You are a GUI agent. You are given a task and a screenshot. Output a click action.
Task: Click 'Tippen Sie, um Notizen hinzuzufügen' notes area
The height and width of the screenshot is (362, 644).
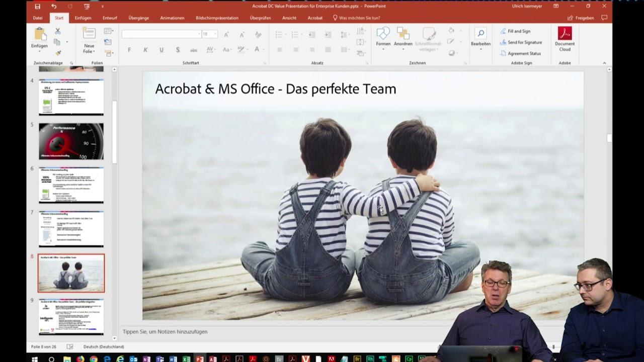point(165,332)
